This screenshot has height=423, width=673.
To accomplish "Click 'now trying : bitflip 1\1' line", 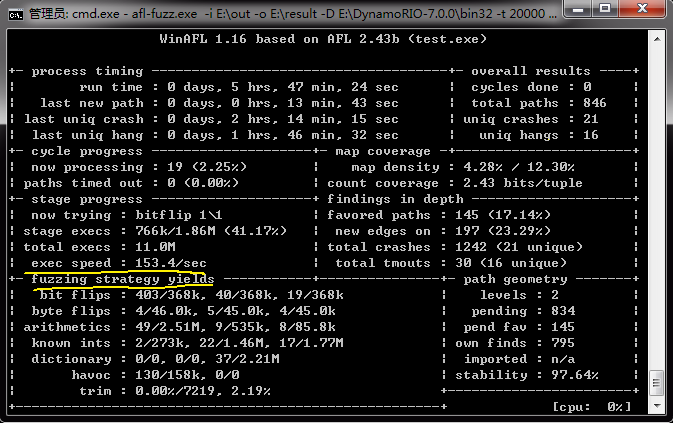I will (127, 215).
